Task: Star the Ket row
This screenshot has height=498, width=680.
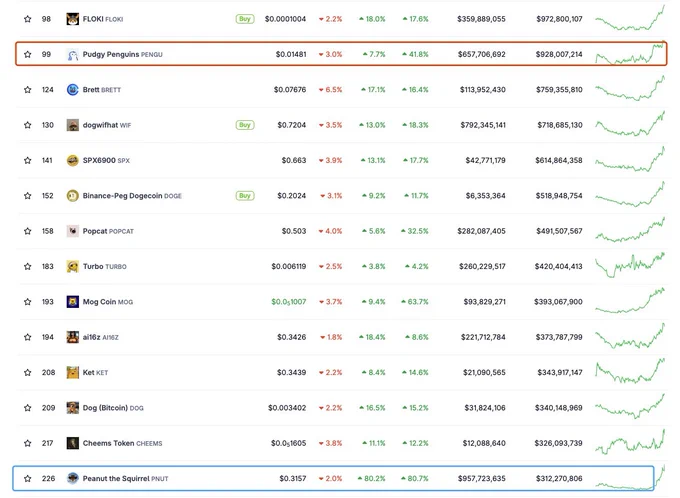Action: (28, 373)
